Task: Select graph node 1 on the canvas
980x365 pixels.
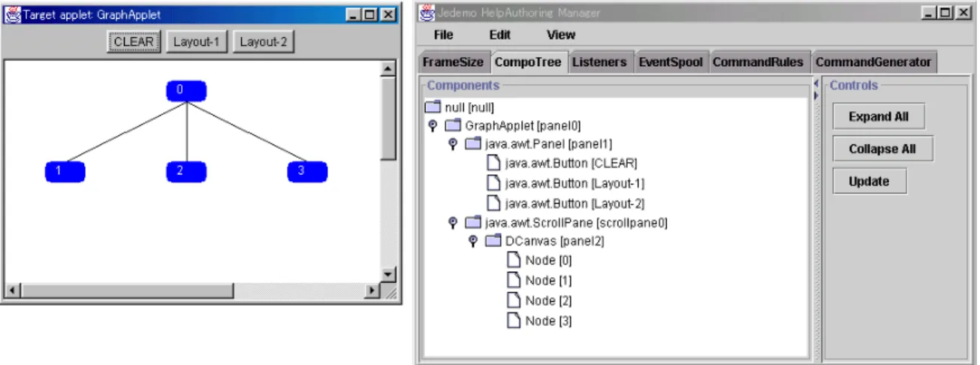Action: pyautogui.click(x=65, y=172)
